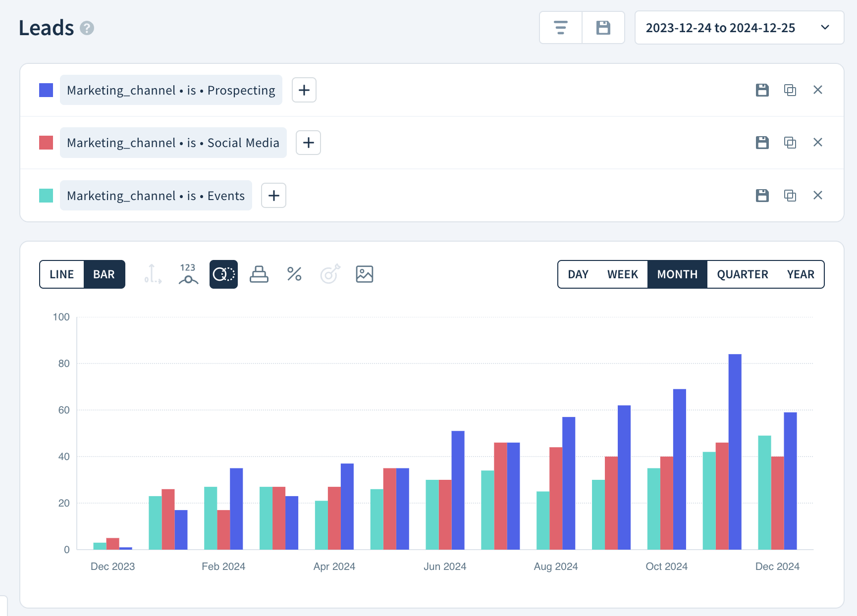Image resolution: width=857 pixels, height=616 pixels.
Task: Duplicate the Prospecting query row
Action: coord(790,90)
